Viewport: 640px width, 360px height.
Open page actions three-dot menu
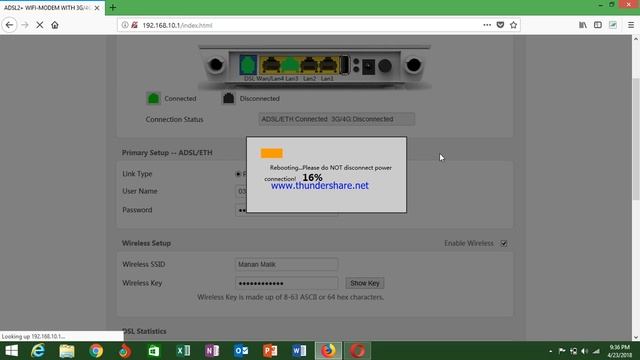(487, 25)
